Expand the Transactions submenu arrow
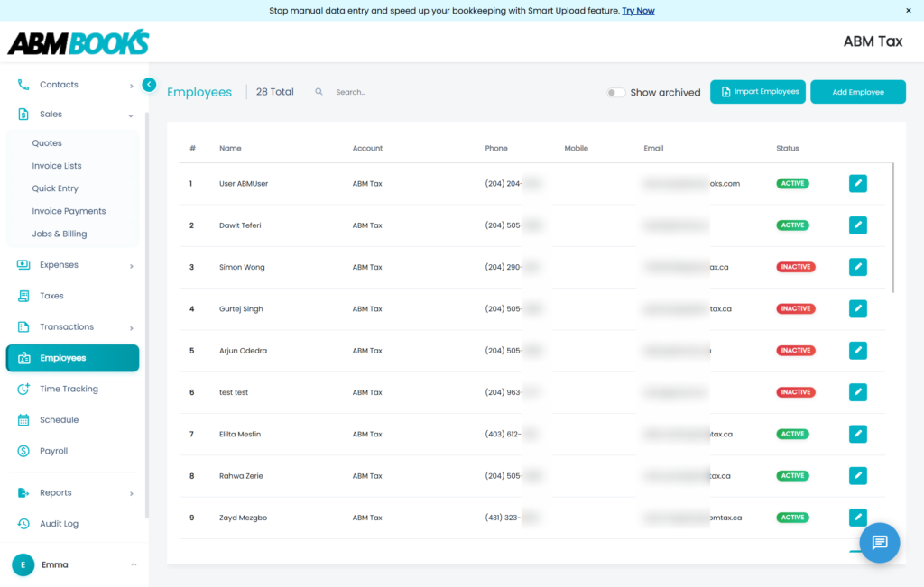Screen dimensions: 924x587 tap(132, 328)
